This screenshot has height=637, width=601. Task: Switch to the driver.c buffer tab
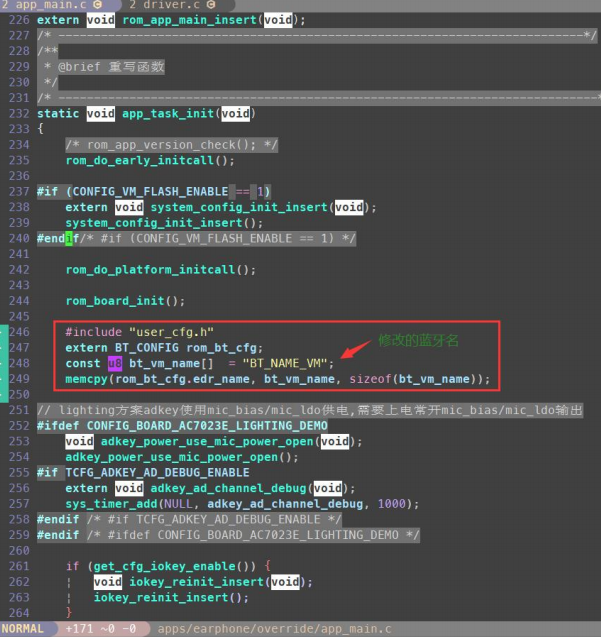[x=173, y=5]
